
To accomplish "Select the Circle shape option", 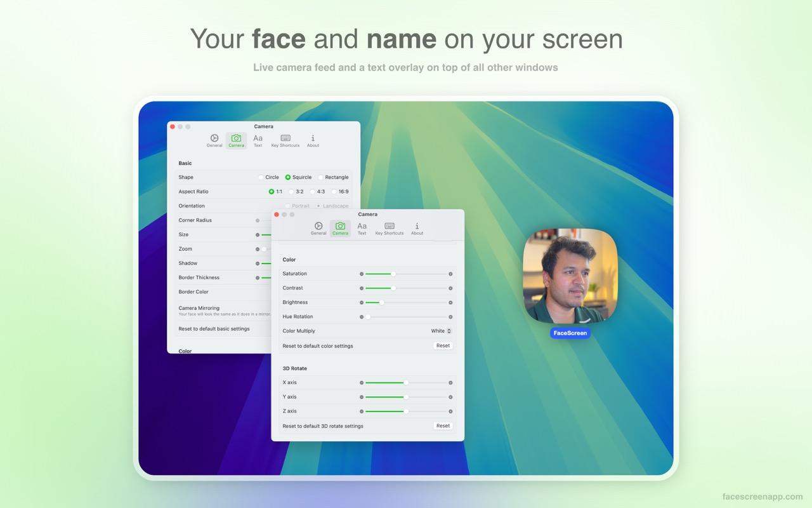I will point(261,177).
